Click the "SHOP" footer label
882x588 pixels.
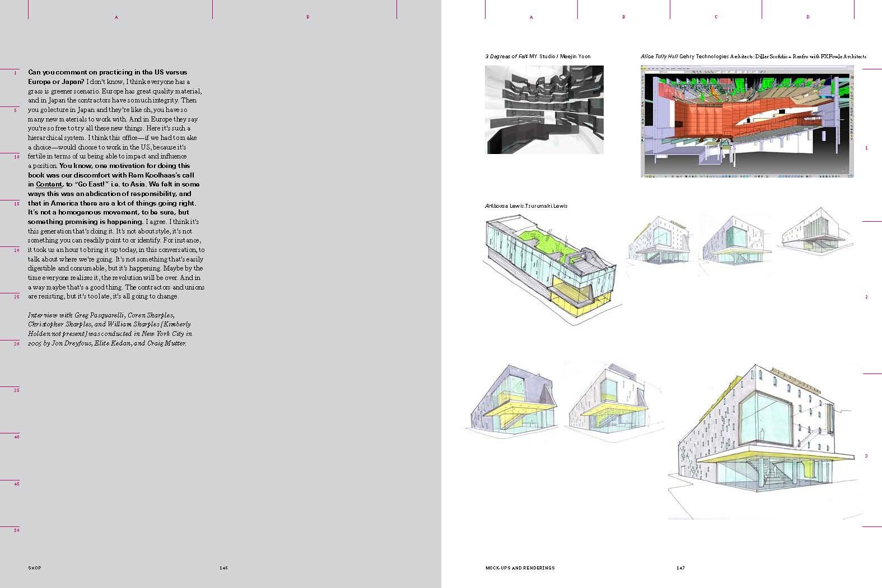(x=35, y=568)
